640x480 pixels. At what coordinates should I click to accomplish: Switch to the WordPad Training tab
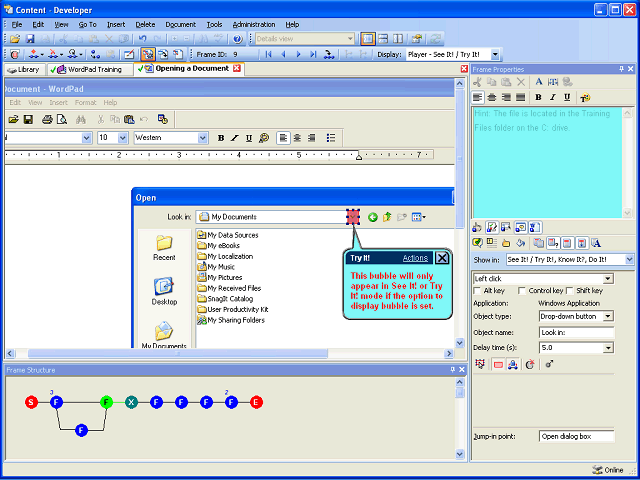(x=90, y=69)
